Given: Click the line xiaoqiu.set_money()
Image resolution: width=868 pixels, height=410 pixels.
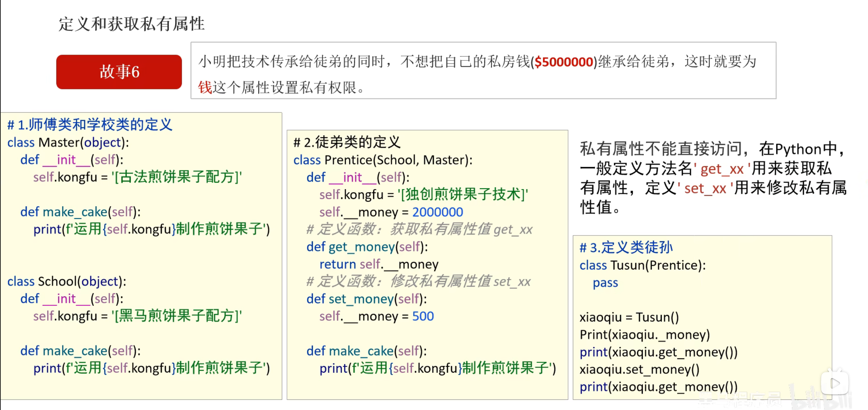Looking at the screenshot, I should pyautogui.click(x=639, y=369).
